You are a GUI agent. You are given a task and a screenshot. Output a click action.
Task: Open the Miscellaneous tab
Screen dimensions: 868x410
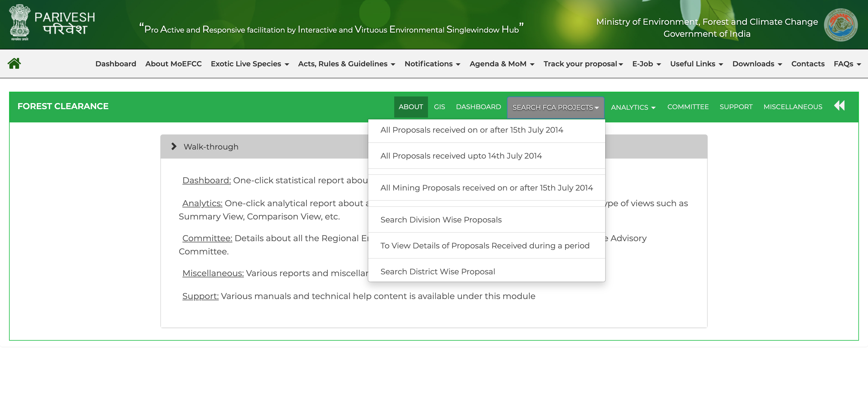coord(793,107)
